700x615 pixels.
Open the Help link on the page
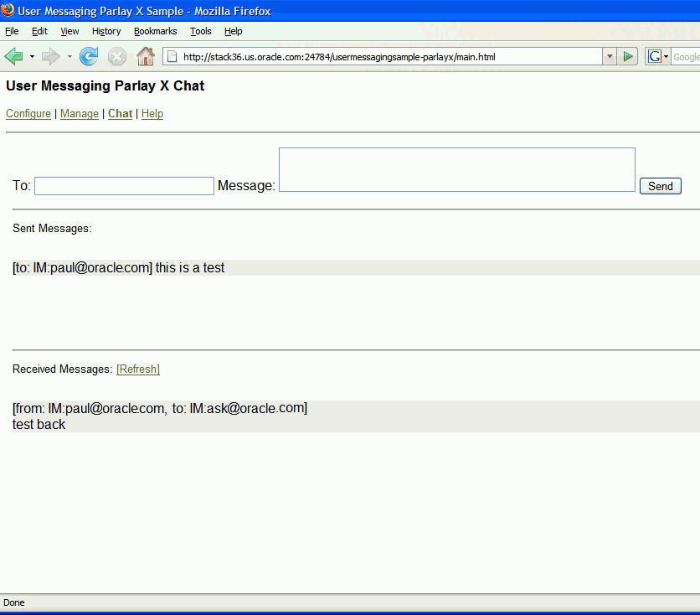tap(152, 114)
